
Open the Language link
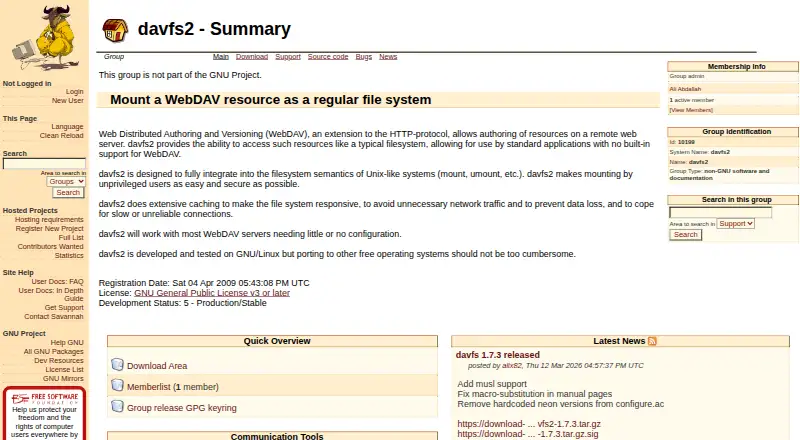point(67,127)
